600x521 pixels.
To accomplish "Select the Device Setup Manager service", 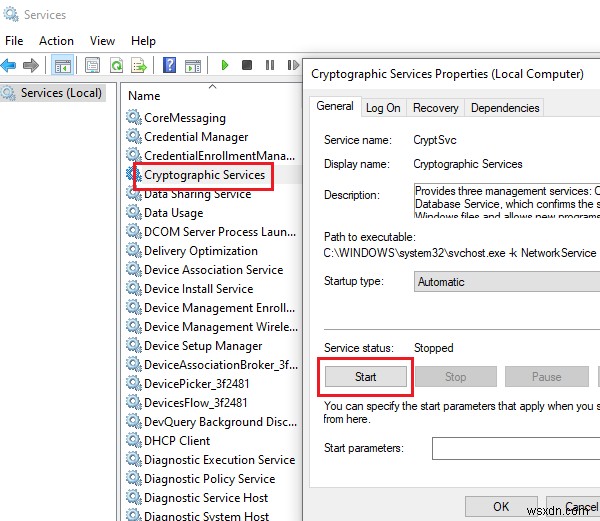I will [203, 346].
